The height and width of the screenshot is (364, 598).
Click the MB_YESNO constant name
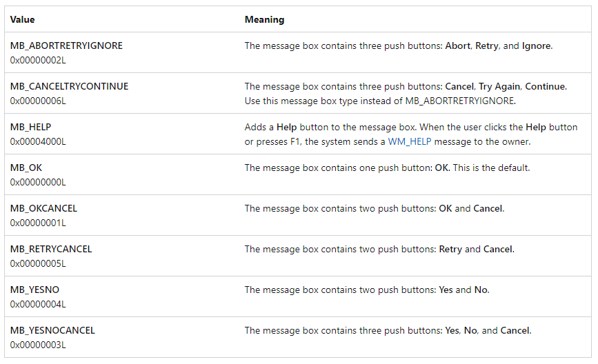[x=33, y=290]
